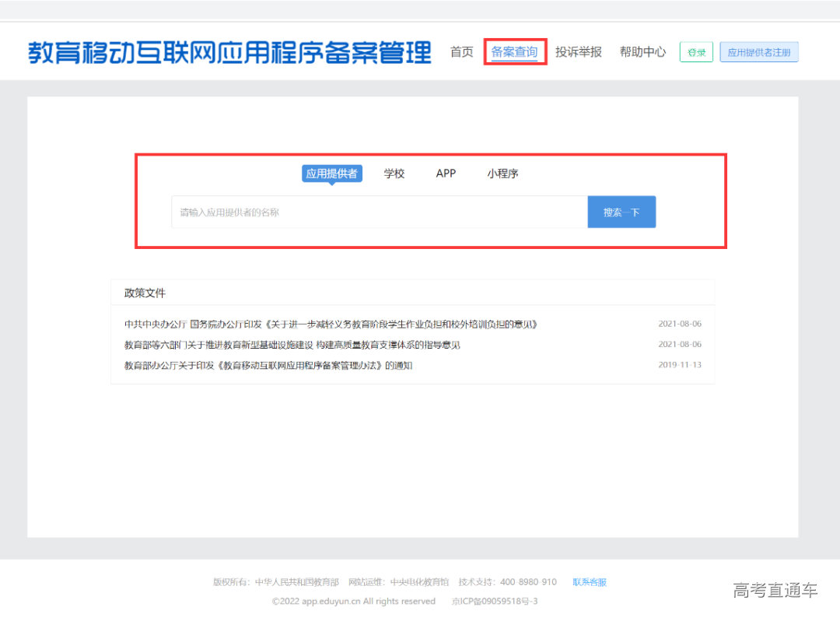The image size is (840, 621).
Task: Click the 登录 button
Action: click(x=696, y=51)
